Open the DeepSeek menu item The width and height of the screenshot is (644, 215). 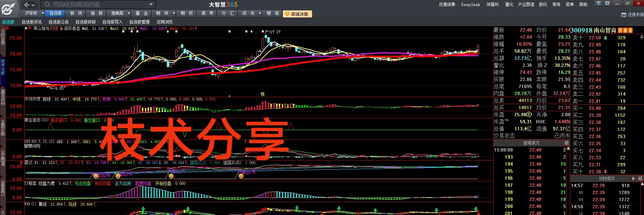tap(470, 4)
